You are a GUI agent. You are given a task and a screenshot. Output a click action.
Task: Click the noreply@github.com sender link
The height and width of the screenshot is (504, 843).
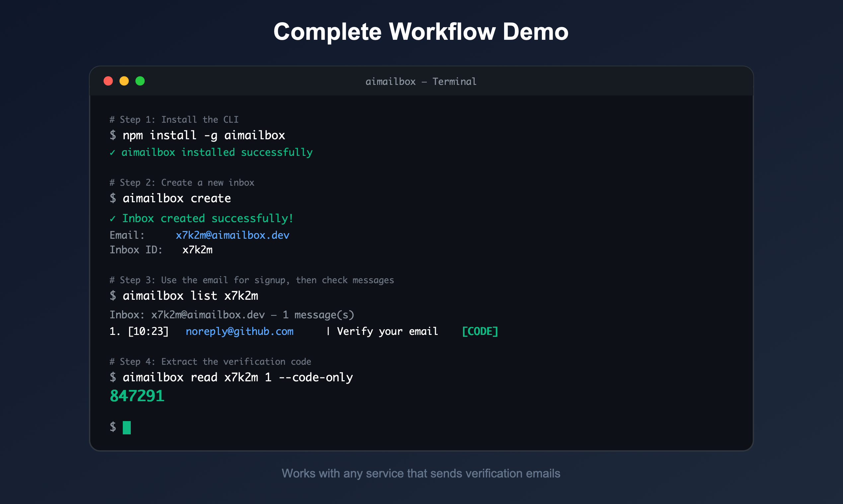(239, 331)
